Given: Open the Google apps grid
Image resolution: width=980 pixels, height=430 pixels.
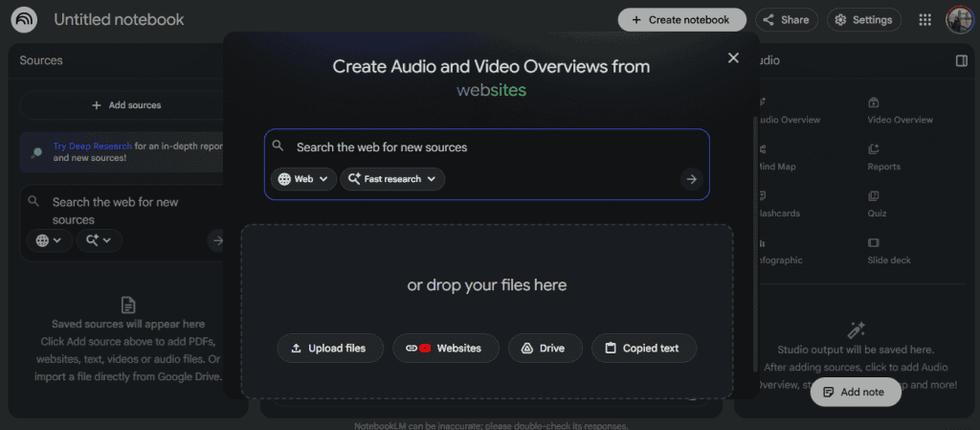Looking at the screenshot, I should pyautogui.click(x=924, y=19).
